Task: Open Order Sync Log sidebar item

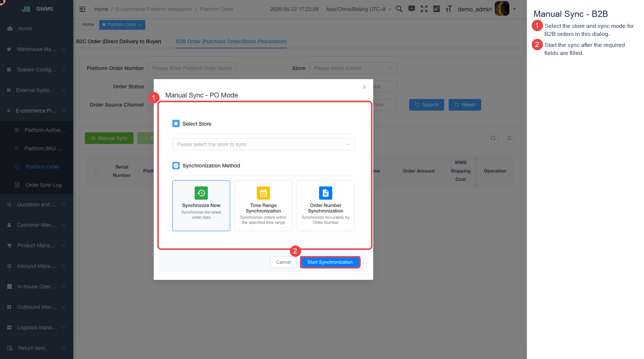Action: pyautogui.click(x=37, y=185)
